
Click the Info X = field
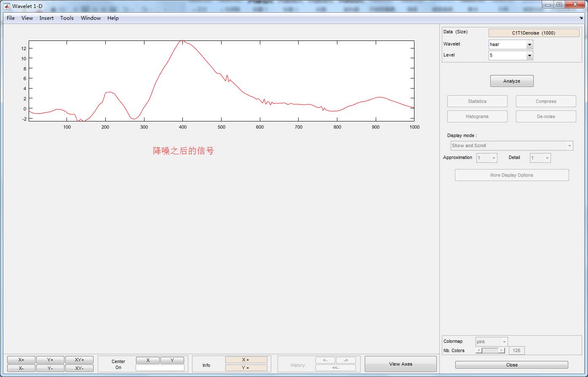tap(246, 360)
